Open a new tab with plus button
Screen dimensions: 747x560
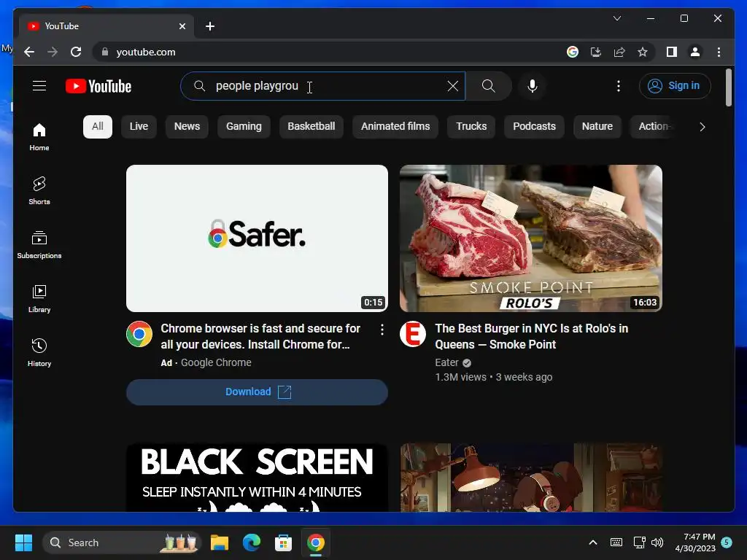pos(210,26)
